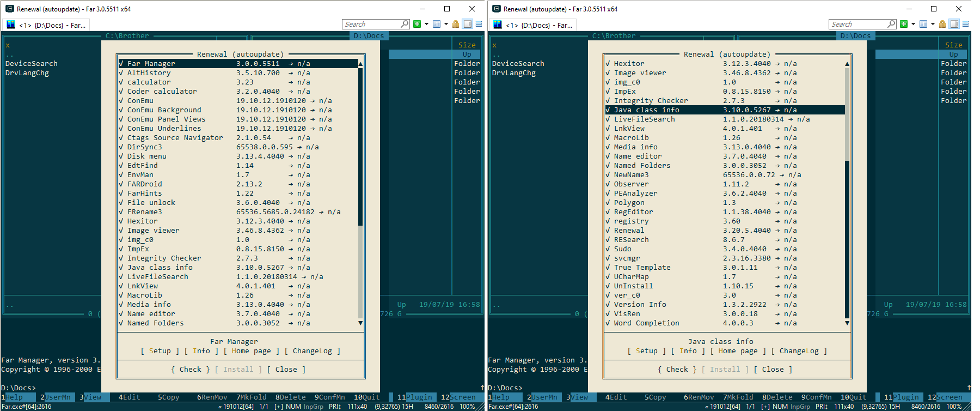Click the magnifier icon in left window search box
The image size is (980, 411).
pos(404,24)
